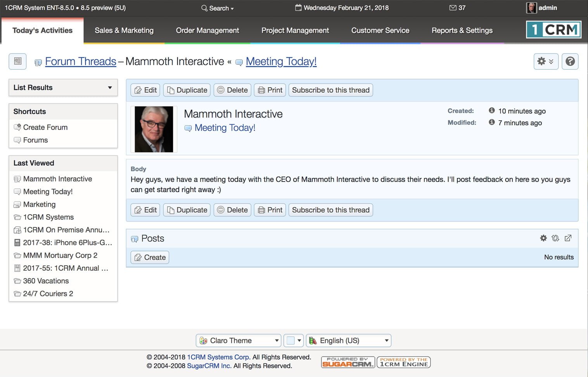Image resolution: width=588 pixels, height=377 pixels.
Task: Refresh the Posts panel
Action: click(x=555, y=238)
